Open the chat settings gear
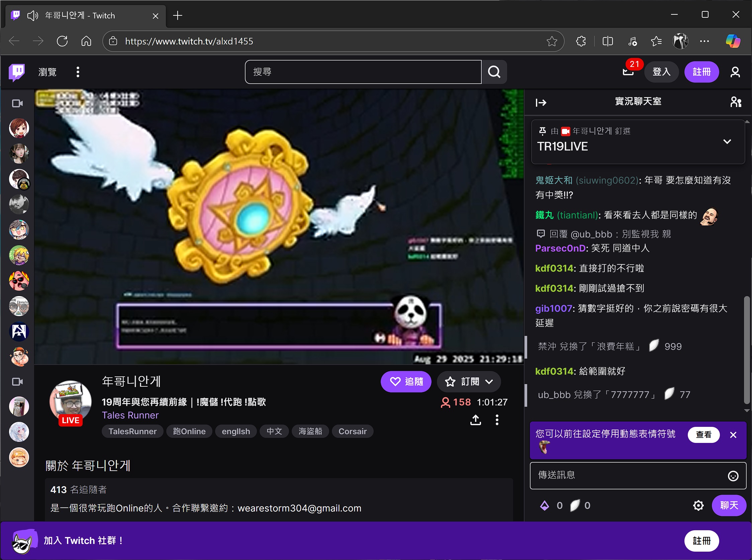Viewport: 752px width, 560px height. (698, 505)
